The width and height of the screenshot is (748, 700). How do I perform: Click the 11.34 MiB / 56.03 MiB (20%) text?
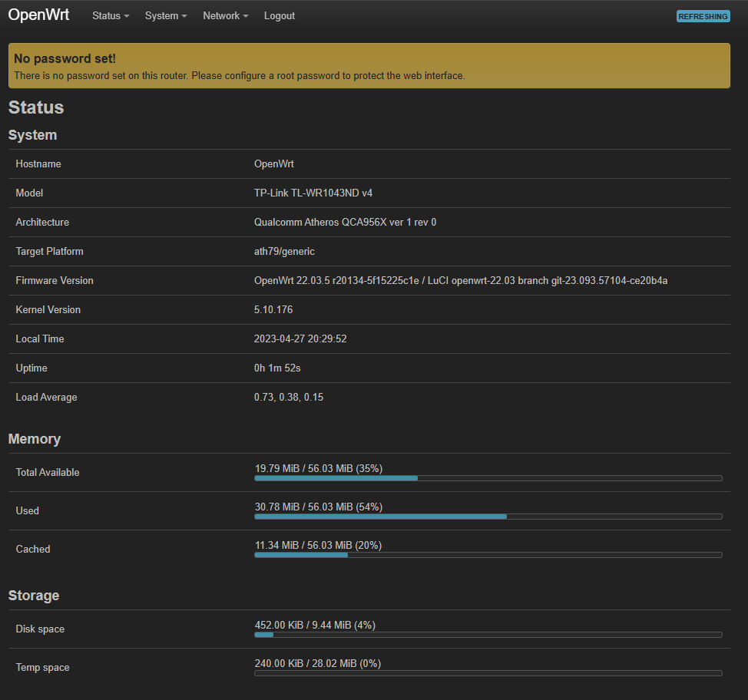pos(318,545)
